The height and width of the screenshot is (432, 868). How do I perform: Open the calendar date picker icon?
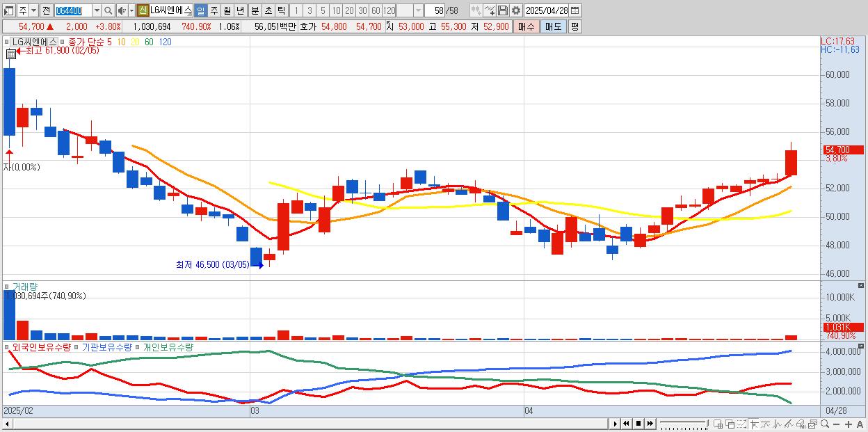[575, 10]
